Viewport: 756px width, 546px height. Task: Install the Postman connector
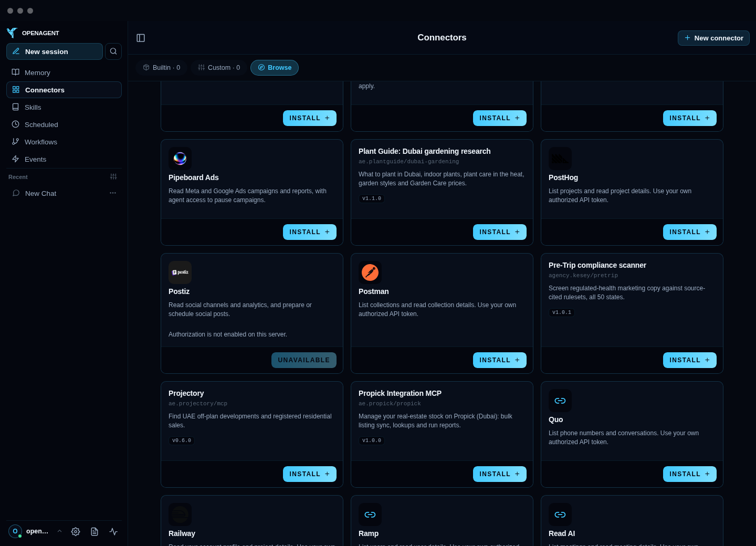click(x=500, y=360)
